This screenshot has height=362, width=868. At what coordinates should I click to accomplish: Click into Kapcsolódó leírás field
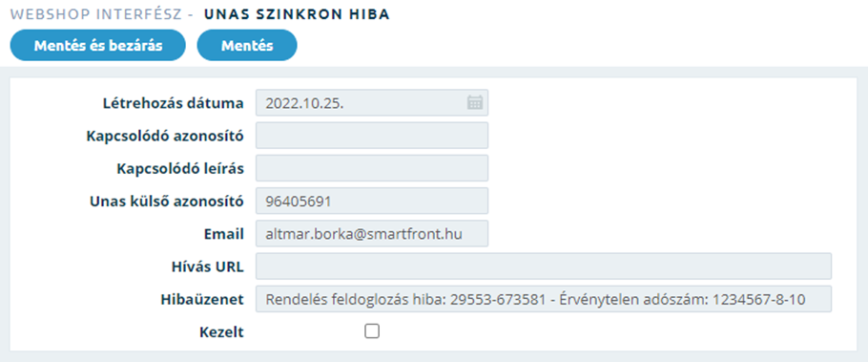click(372, 168)
